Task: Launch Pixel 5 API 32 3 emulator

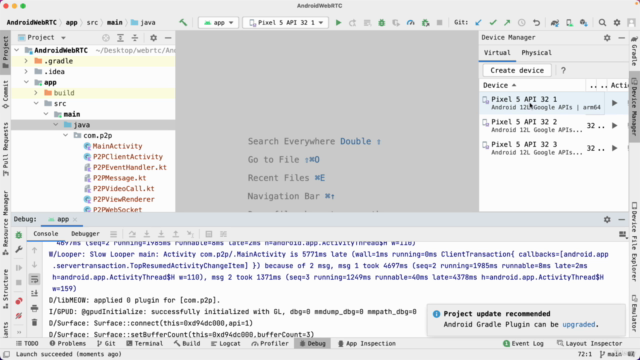Action: click(x=614, y=148)
